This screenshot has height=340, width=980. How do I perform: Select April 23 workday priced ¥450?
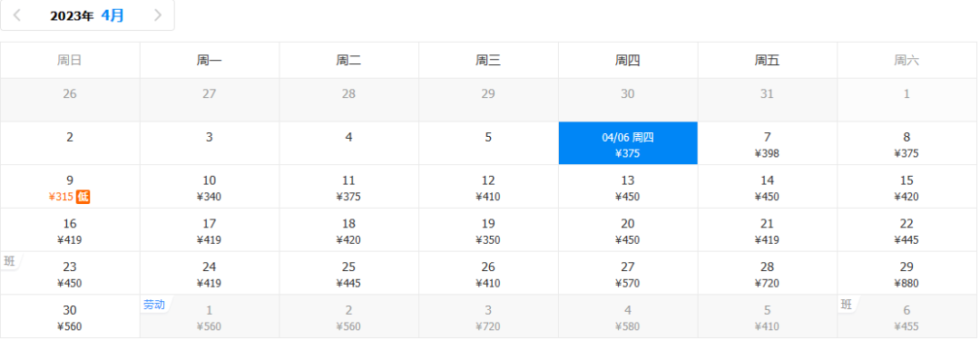point(70,273)
